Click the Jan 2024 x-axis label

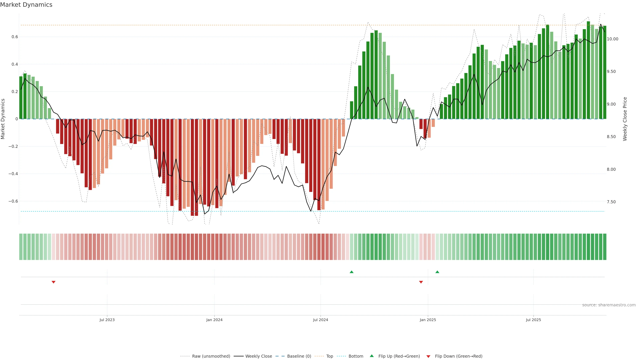(x=214, y=320)
